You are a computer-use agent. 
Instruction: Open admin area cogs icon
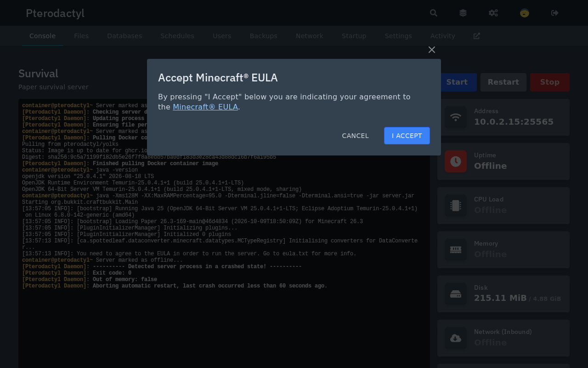[493, 13]
